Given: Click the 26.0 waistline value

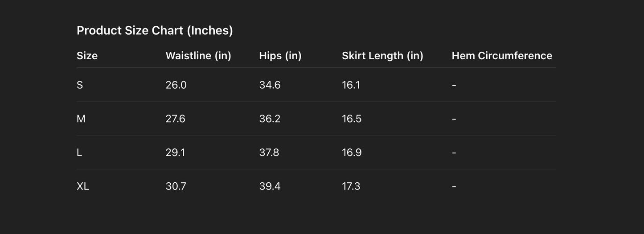Looking at the screenshot, I should [x=176, y=85].
